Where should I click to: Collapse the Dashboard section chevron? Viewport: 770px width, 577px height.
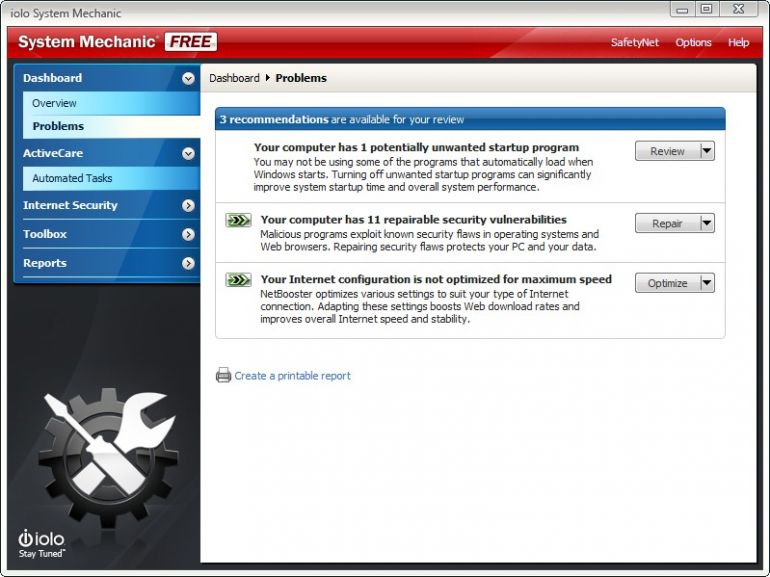[188, 79]
